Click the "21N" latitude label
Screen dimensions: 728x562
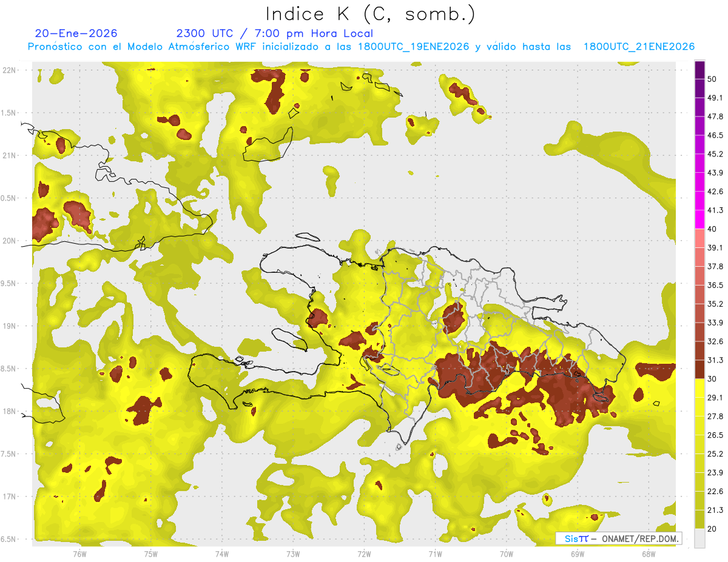click(10, 156)
